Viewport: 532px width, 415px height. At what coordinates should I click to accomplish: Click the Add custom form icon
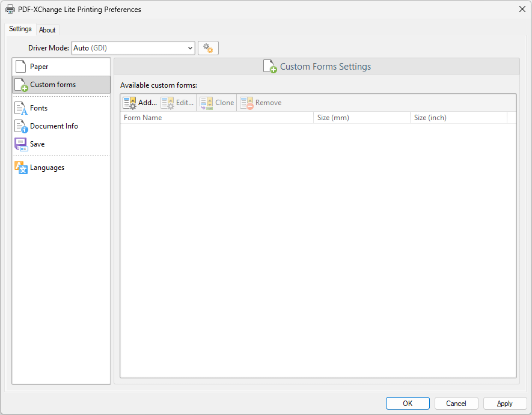(x=129, y=102)
